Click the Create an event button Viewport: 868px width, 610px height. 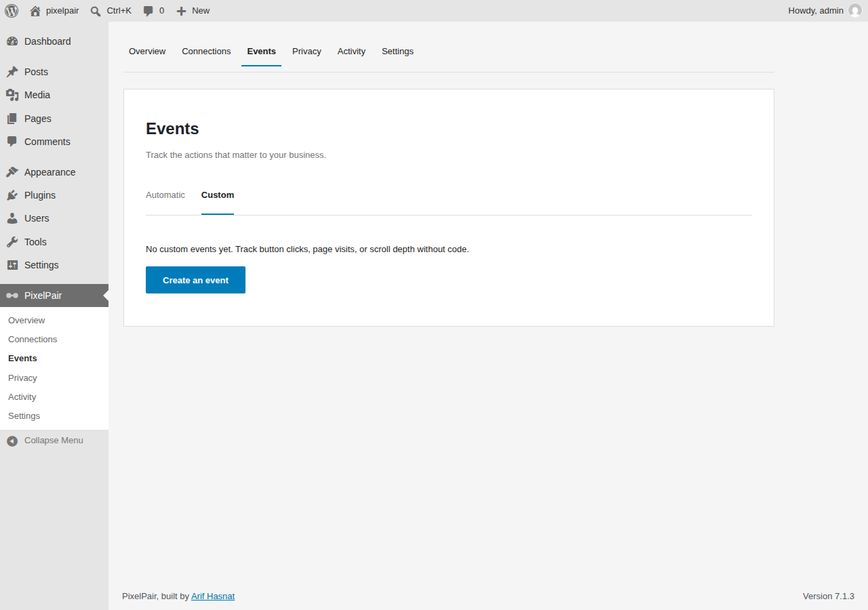(x=195, y=280)
